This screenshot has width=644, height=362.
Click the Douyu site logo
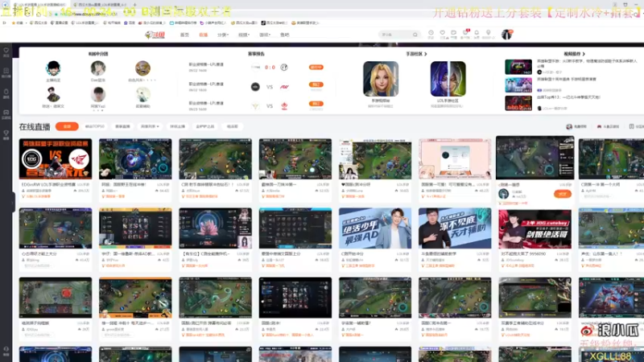[x=155, y=35]
